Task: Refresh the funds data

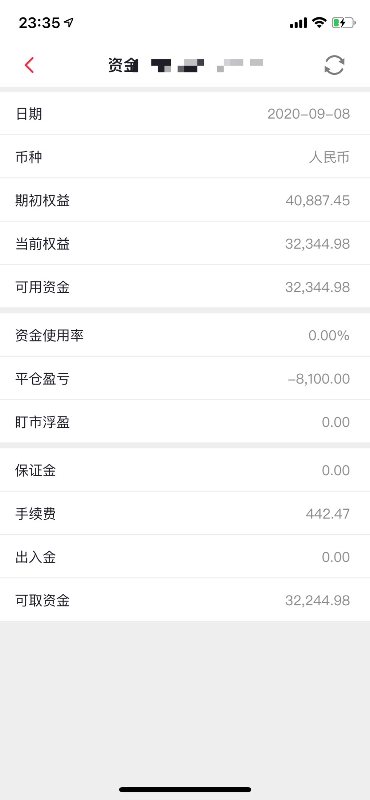Action: click(334, 65)
